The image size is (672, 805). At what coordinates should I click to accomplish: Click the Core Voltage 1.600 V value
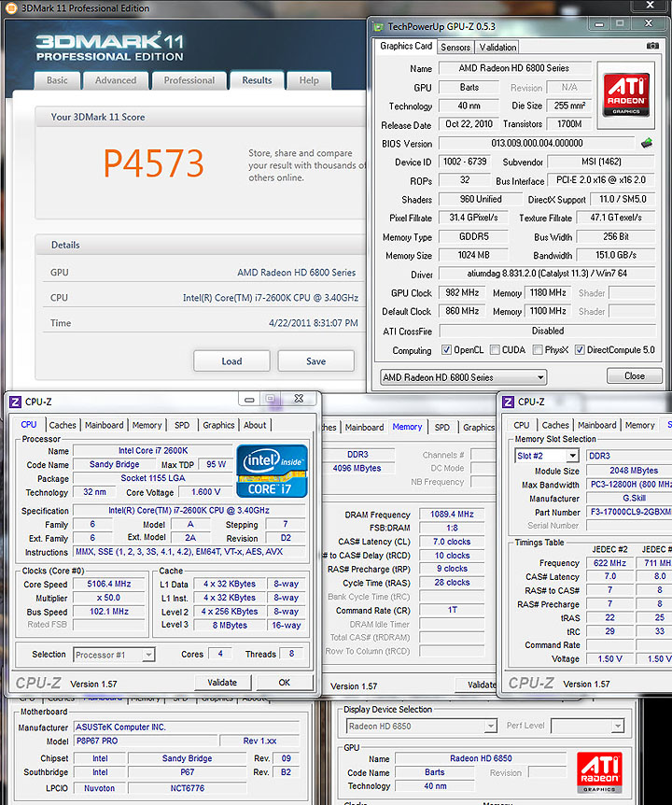[x=205, y=492]
